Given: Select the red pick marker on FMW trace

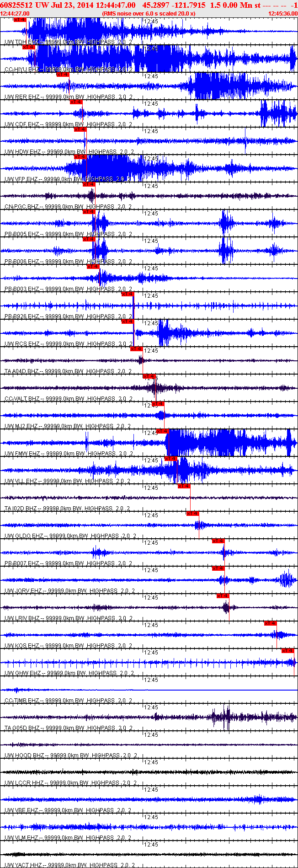Looking at the screenshot, I should (x=163, y=431).
